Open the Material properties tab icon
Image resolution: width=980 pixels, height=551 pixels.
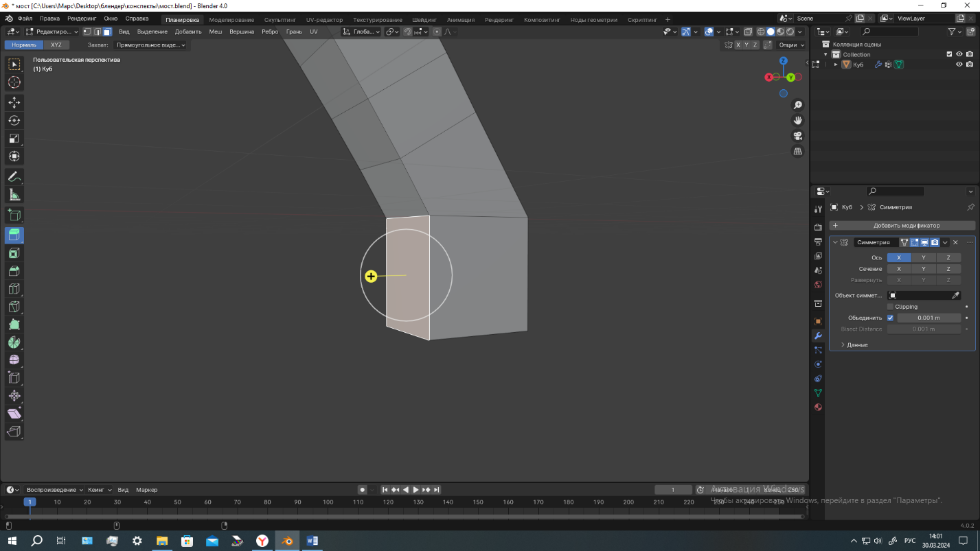[x=818, y=408]
